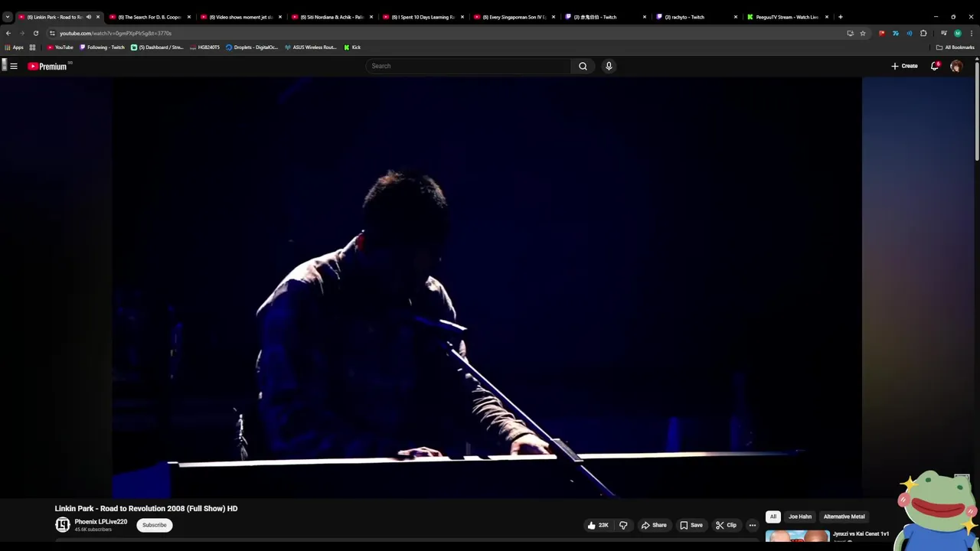Viewport: 980px width, 551px height.
Task: Open ASUS Wireless Router bookmark
Action: [x=311, y=47]
